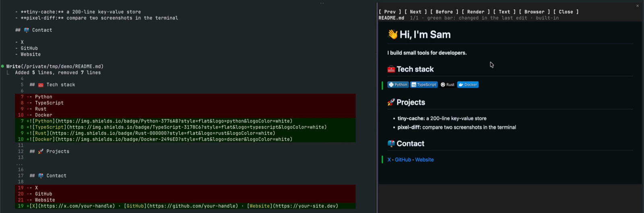
Task: Click added Rust shields.io badge line
Action: click(185, 133)
